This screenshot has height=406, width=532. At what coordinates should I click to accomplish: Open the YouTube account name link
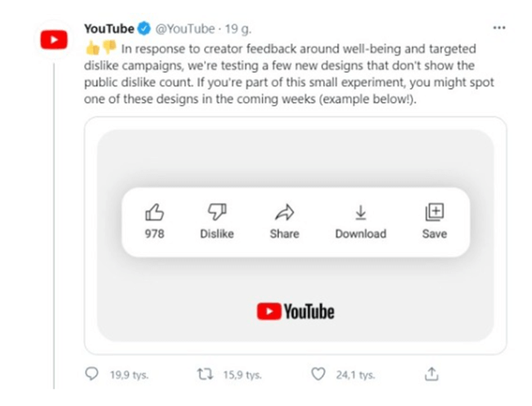(109, 29)
